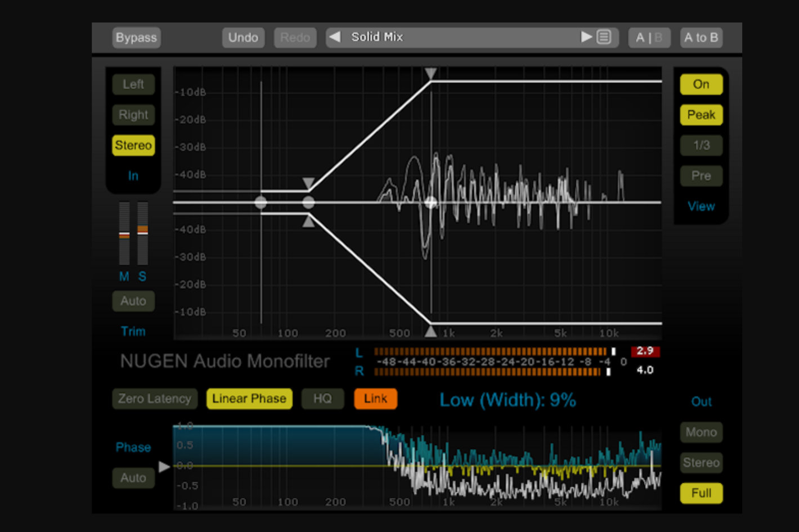The height and width of the screenshot is (532, 799).
Task: Click the Redo button
Action: pyautogui.click(x=295, y=38)
